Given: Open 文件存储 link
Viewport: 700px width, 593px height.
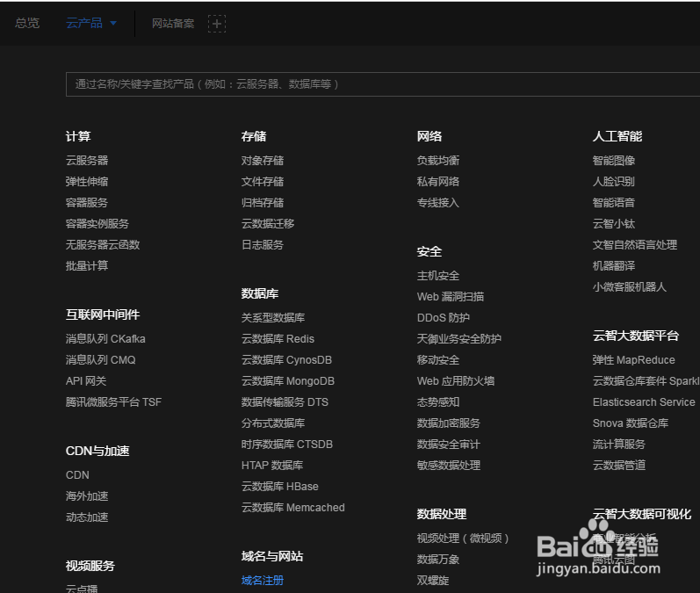Looking at the screenshot, I should coord(263,181).
